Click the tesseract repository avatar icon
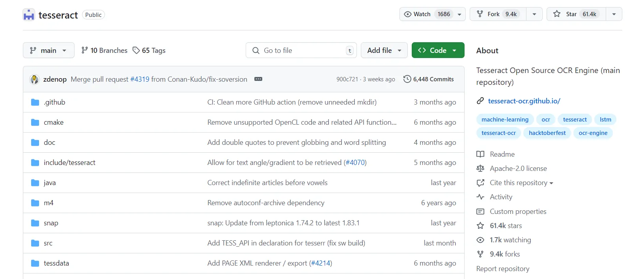This screenshot has width=644, height=279. click(29, 15)
